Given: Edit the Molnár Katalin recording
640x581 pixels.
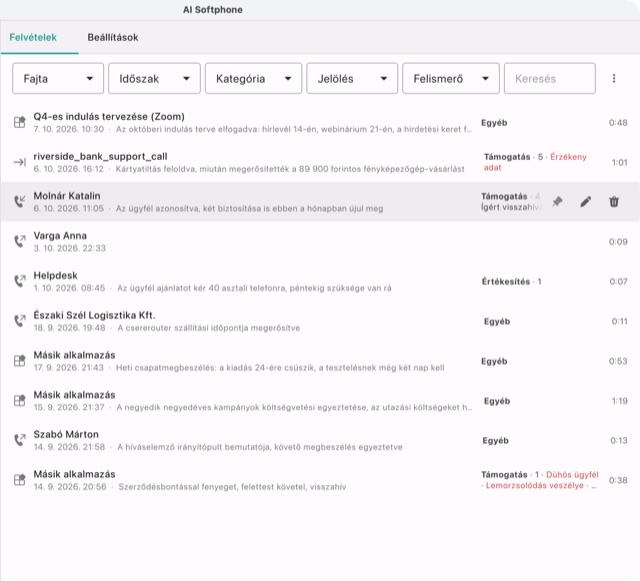Looking at the screenshot, I should (586, 201).
